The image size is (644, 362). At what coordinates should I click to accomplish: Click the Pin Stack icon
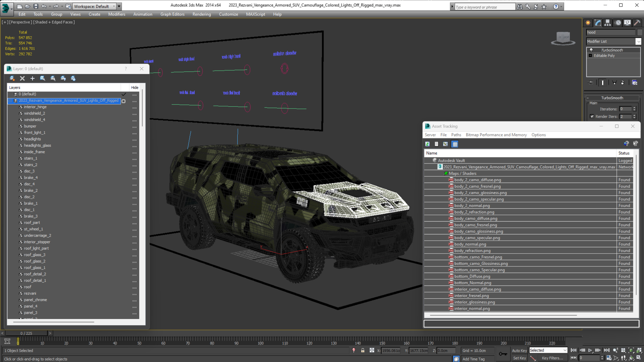pos(591,83)
